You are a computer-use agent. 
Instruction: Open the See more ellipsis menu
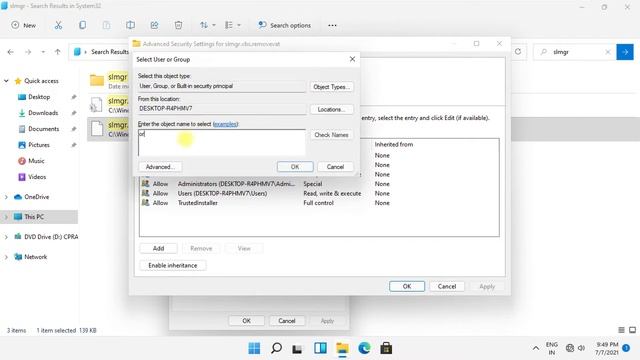[x=332, y=25]
